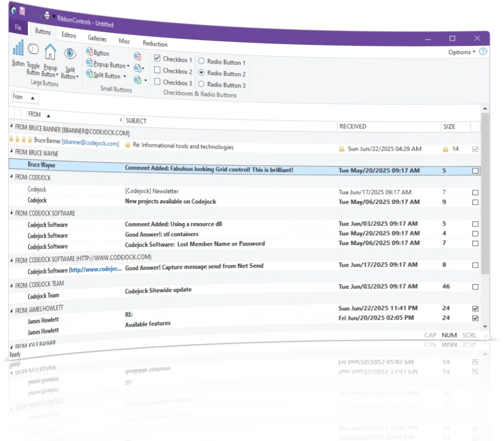The image size is (504, 441).
Task: Click the Toggle Button icon in the ribbon
Action: [33, 50]
